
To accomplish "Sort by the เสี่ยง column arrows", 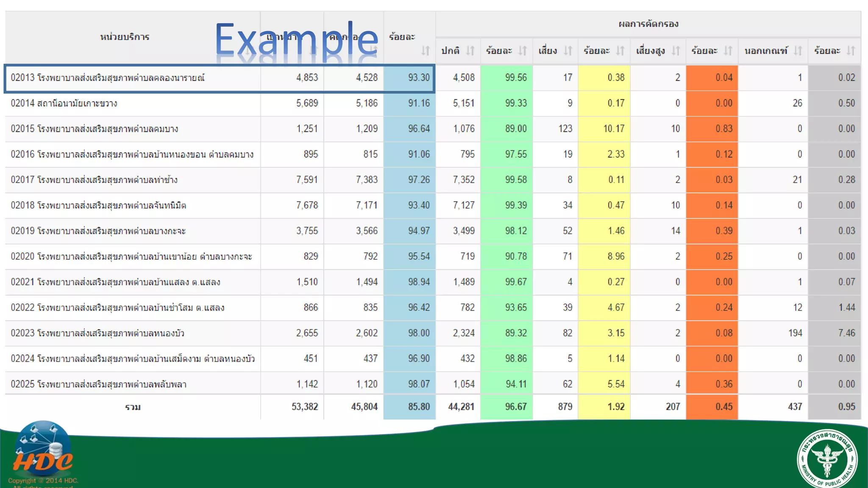I will [x=568, y=51].
